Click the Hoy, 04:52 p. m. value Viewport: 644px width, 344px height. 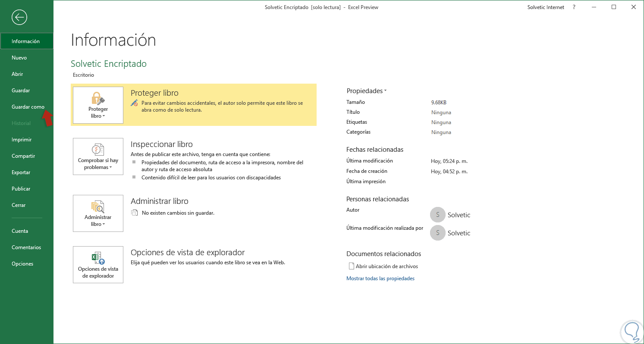(449, 172)
